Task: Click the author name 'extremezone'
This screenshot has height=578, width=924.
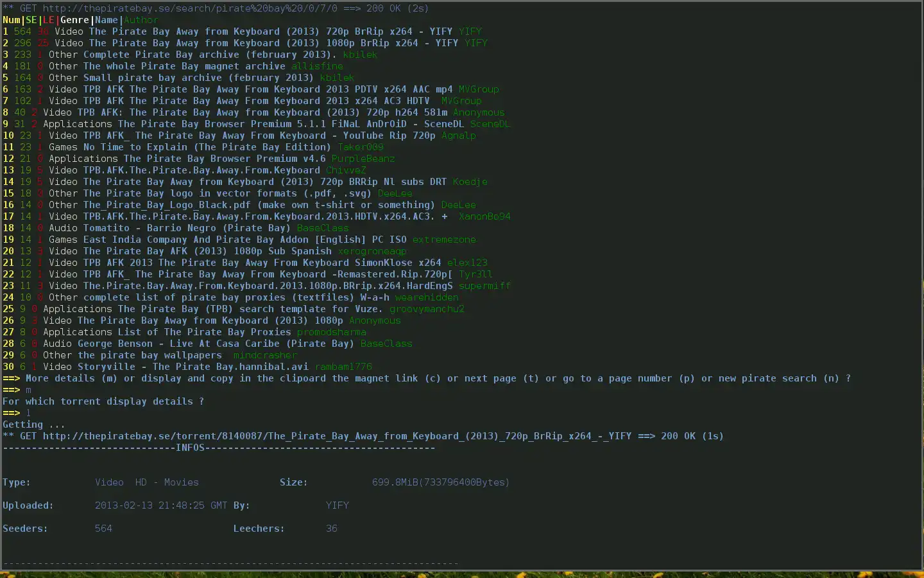Action: tap(444, 240)
